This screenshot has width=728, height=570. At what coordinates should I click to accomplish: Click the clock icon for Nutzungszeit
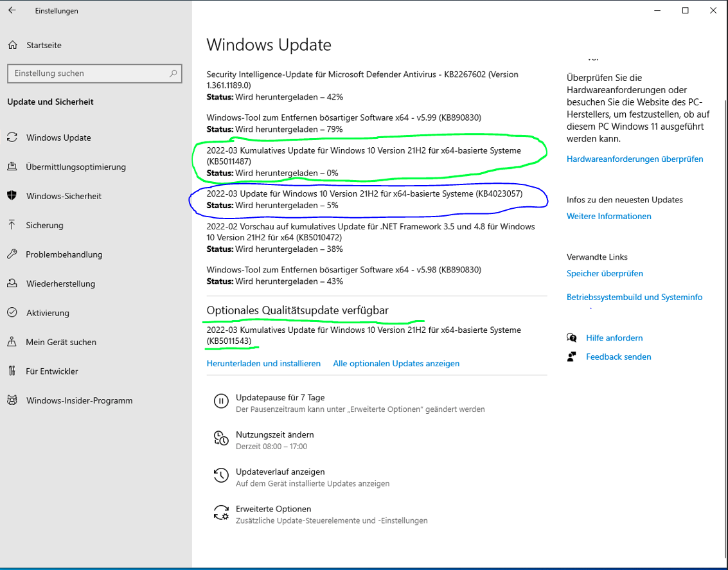point(221,438)
